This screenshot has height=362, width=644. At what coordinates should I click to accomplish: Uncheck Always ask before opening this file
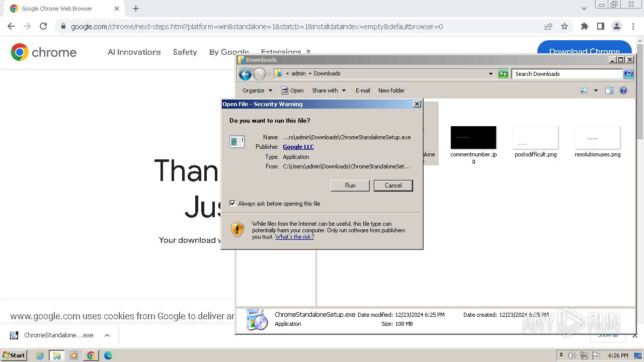pyautogui.click(x=232, y=203)
